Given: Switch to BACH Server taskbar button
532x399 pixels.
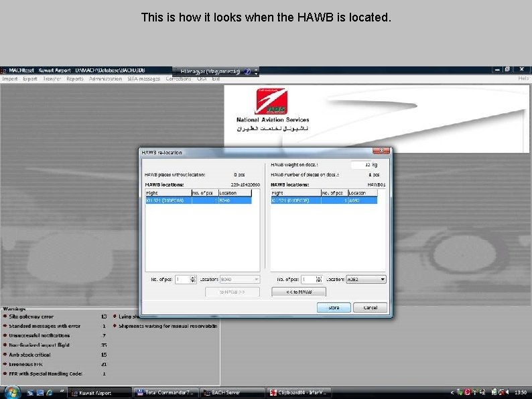Looking at the screenshot, I should (232, 392).
